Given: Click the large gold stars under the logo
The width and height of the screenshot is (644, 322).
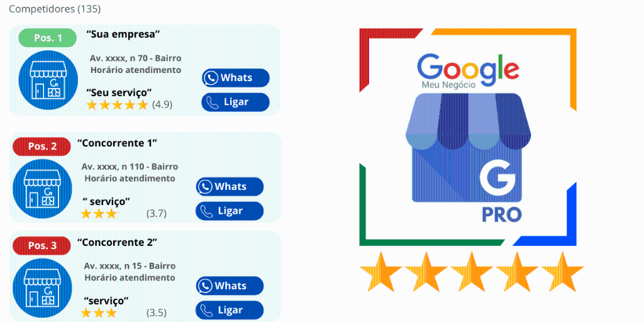Looking at the screenshot, I should (471, 272).
